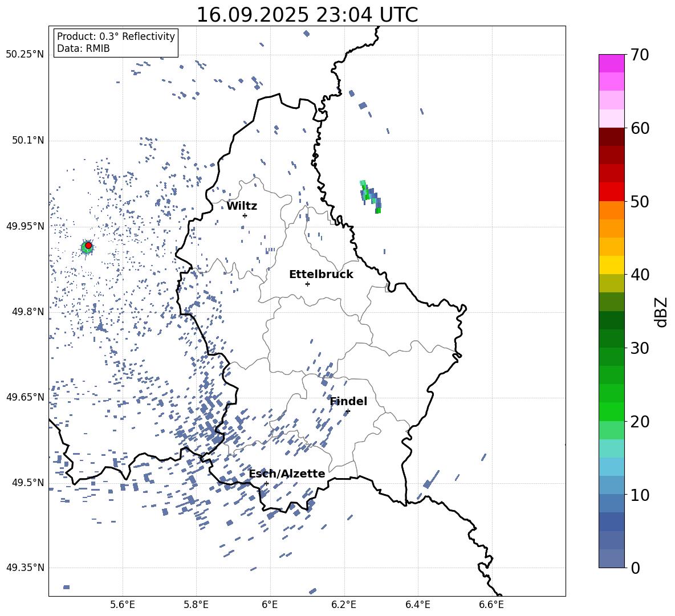Click the 49.8°N latitude label

(x=27, y=312)
